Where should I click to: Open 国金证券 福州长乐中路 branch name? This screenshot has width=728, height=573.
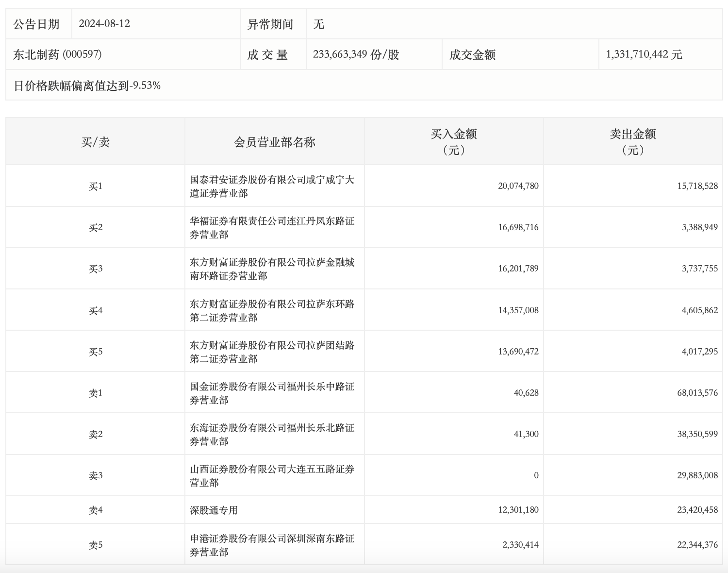coord(272,393)
